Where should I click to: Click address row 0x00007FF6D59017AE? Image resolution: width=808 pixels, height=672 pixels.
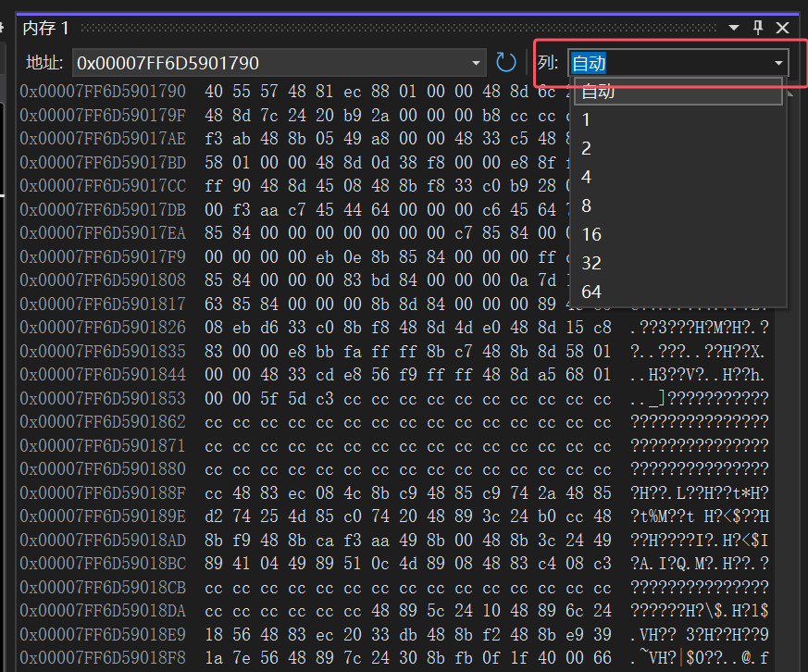pos(103,139)
